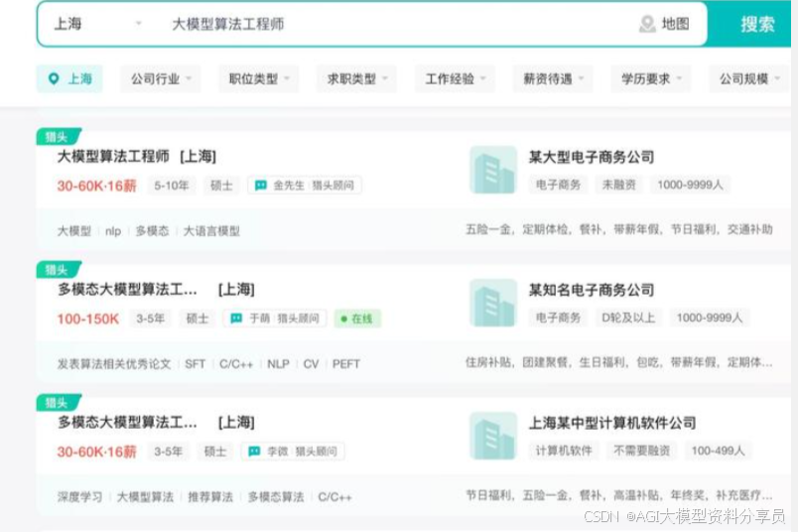Click chat icon next to 于萌 猎头顾问
The width and height of the screenshot is (798, 532).
(236, 319)
